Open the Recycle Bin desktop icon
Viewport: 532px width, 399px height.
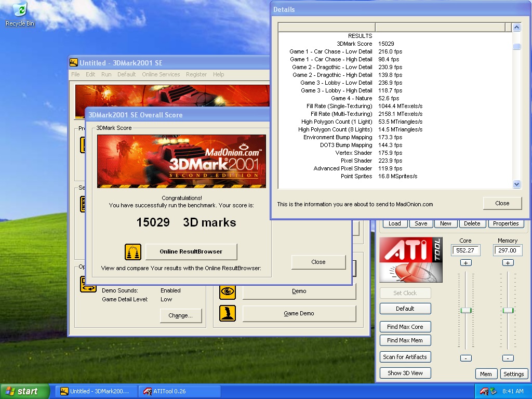[x=20, y=14]
